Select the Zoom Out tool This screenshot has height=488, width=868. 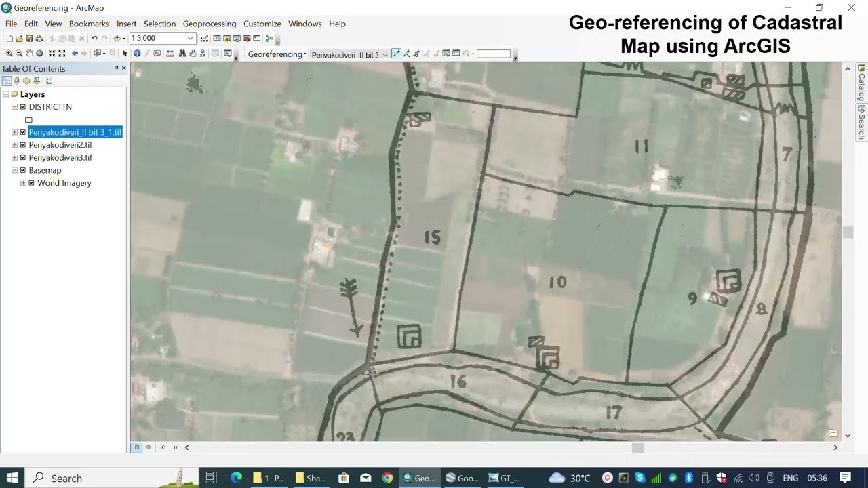tap(19, 53)
